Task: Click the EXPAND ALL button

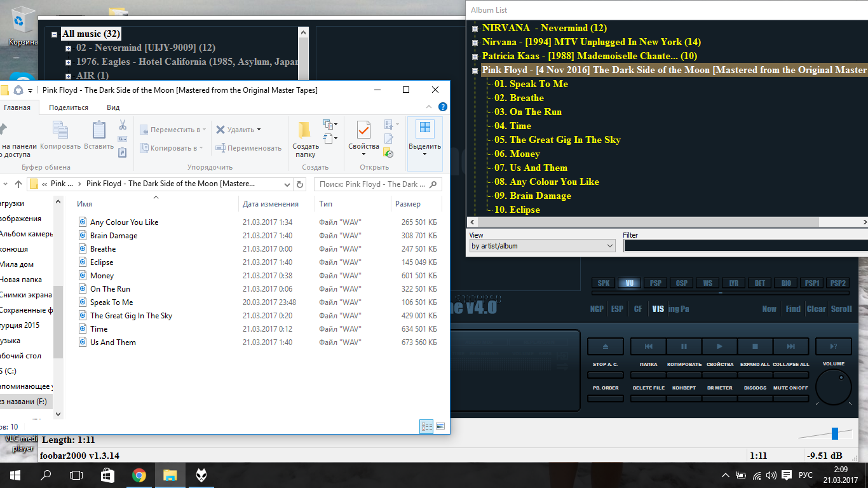Action: (x=755, y=375)
